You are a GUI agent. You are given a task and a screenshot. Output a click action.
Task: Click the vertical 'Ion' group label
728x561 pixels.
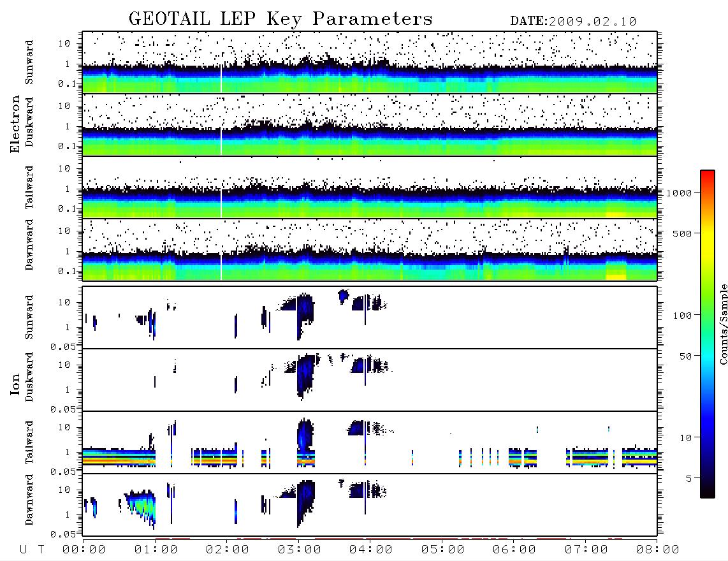(15, 384)
